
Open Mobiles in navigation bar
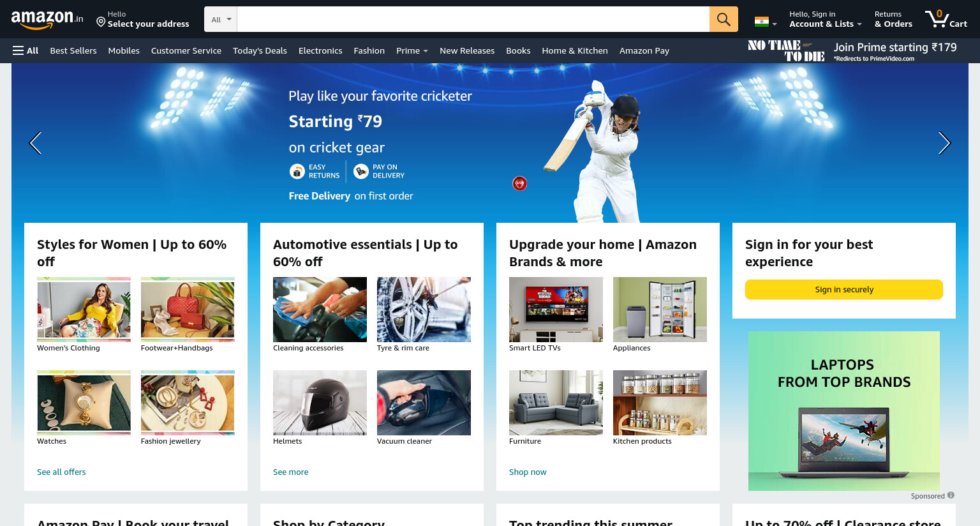[124, 50]
